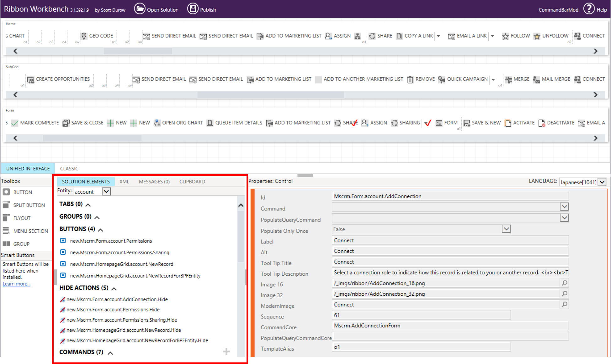611x364 pixels.
Task: Switch to the Solution Elements tab
Action: pos(86,182)
